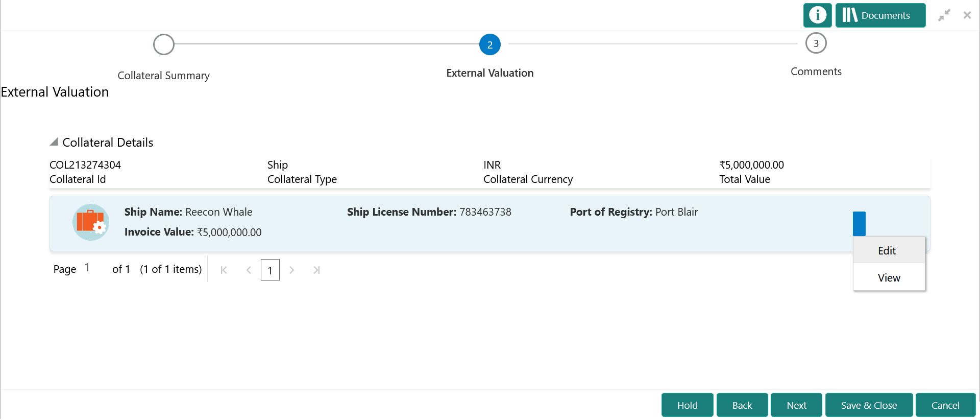Click the '(1 of 1 items)' pagination text
Image resolution: width=980 pixels, height=420 pixels.
171,269
